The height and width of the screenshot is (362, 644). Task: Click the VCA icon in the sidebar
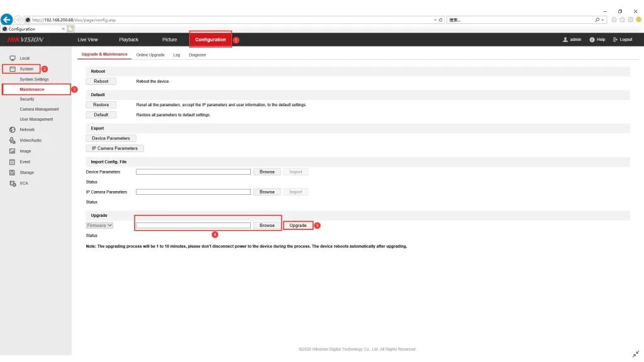13,184
